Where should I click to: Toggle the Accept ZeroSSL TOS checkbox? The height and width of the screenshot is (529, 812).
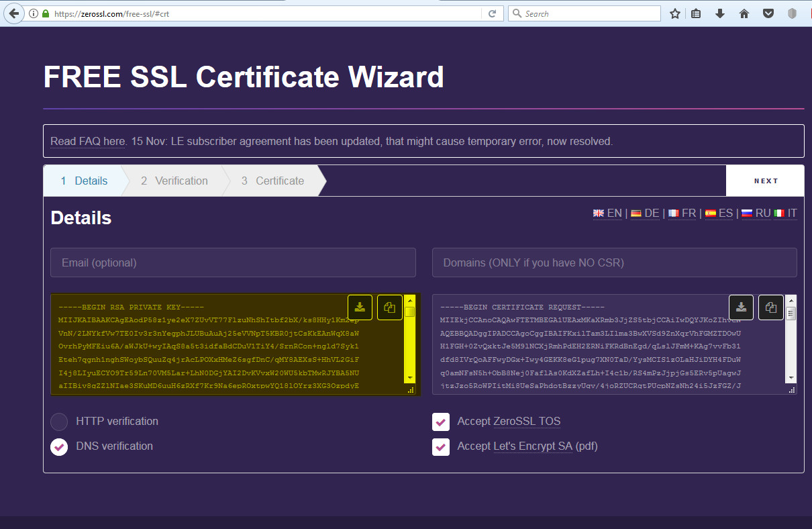coord(441,422)
